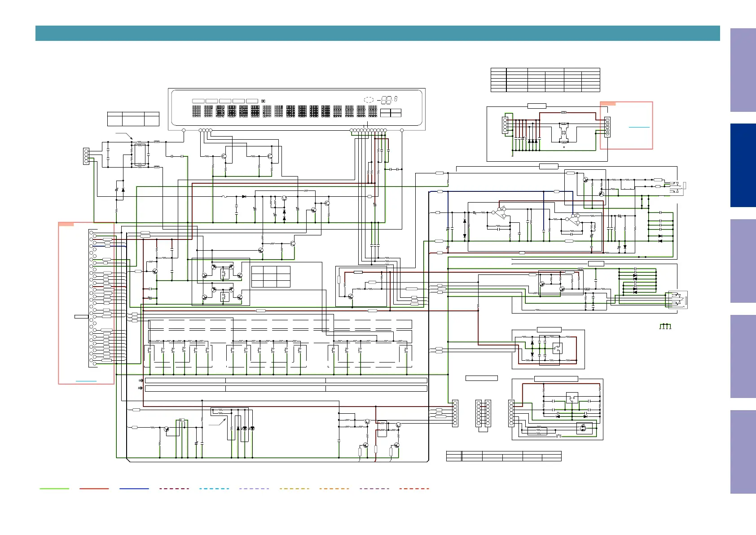Click the solid red legend line
Screen dimensions: 756x535
[x=94, y=488]
